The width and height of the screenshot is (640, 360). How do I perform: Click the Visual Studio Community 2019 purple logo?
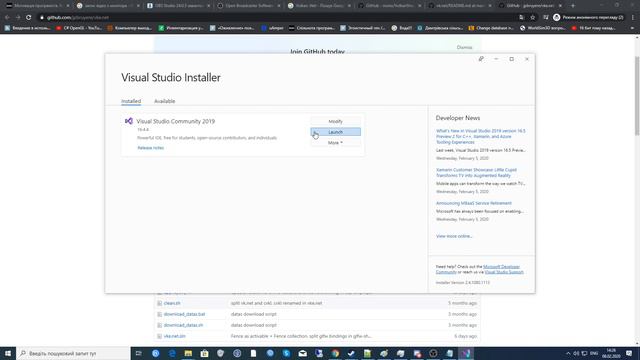point(129,121)
